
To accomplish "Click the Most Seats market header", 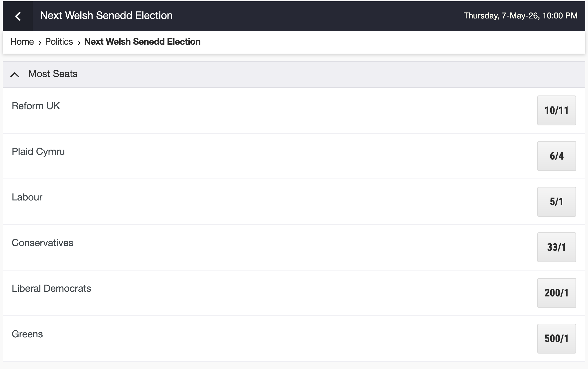I will [53, 74].
